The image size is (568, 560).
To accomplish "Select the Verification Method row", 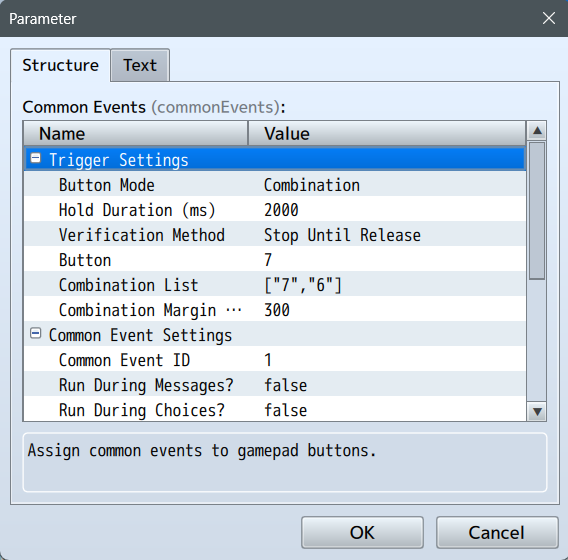I will click(x=275, y=234).
